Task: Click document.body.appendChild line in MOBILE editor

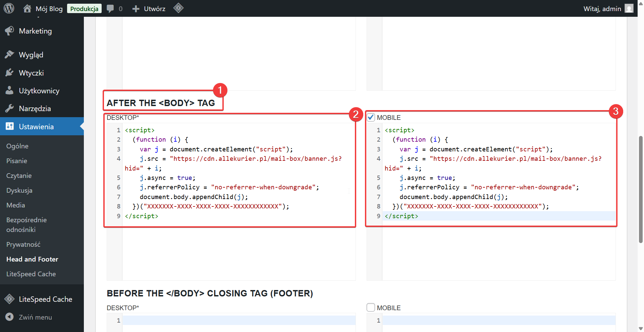Action: (453, 197)
